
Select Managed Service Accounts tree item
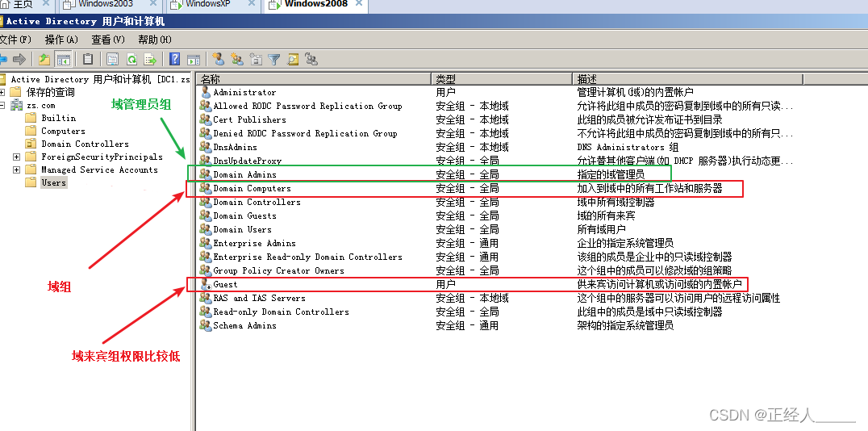coord(100,170)
